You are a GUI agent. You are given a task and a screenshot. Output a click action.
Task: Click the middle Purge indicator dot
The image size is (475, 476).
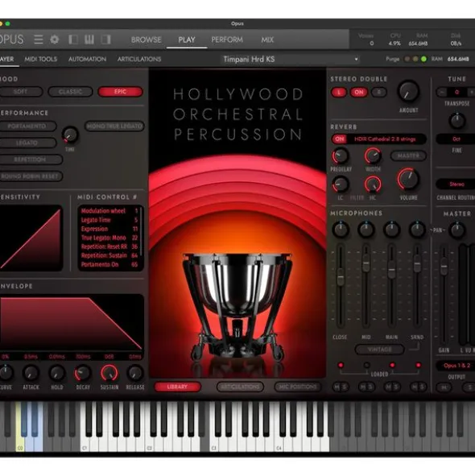click(x=415, y=59)
